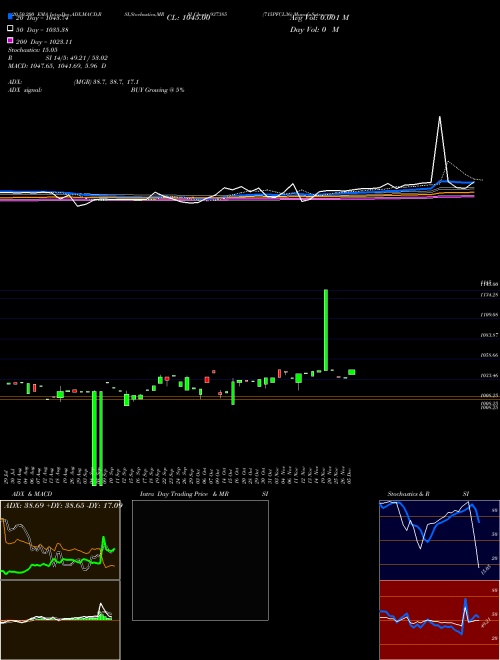
Task: Click the MACD histogram panel at bottom left
Action: click(60, 620)
